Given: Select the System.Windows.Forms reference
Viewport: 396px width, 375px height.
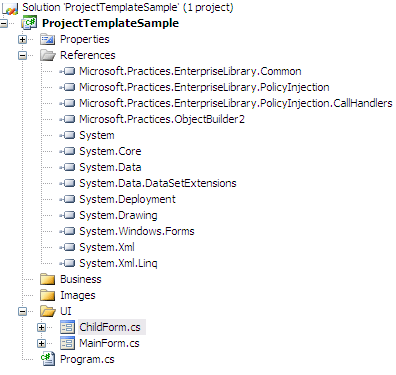Looking at the screenshot, I should pos(137,231).
